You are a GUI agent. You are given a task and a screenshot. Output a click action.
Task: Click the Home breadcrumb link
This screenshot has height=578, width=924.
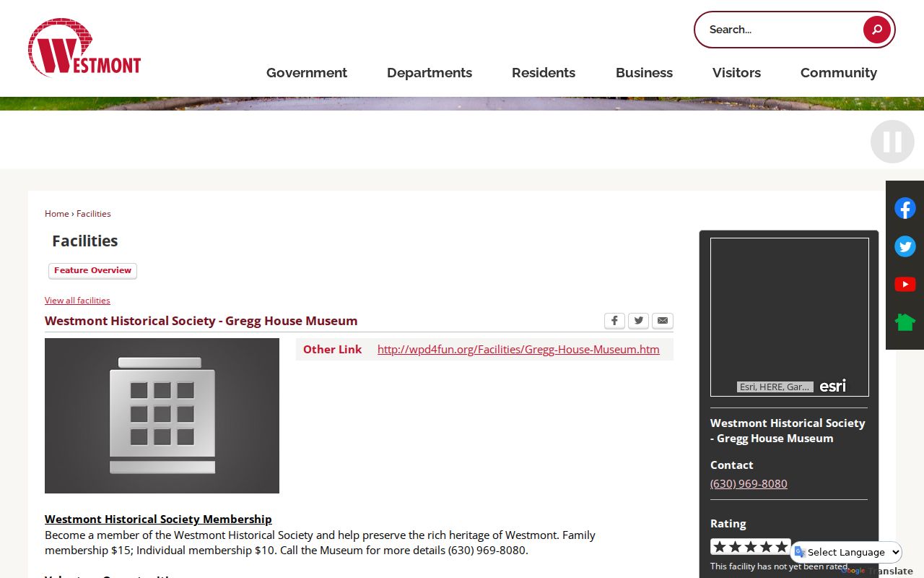coord(57,214)
